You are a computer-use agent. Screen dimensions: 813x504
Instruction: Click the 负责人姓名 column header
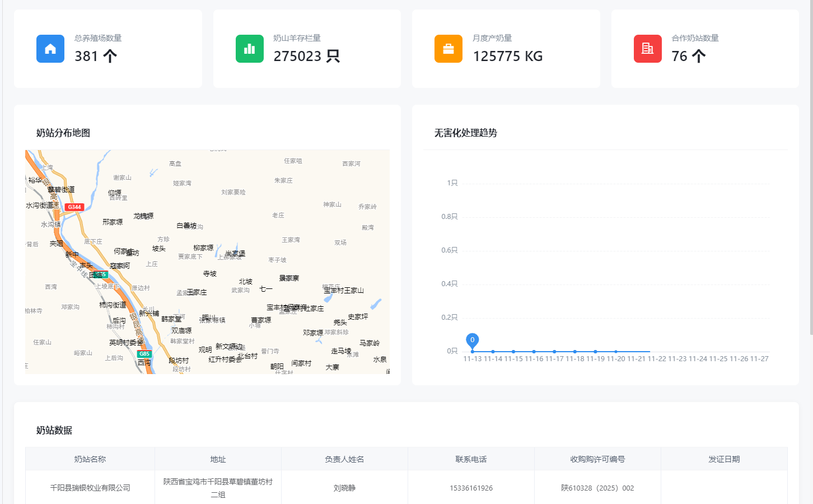pyautogui.click(x=344, y=459)
